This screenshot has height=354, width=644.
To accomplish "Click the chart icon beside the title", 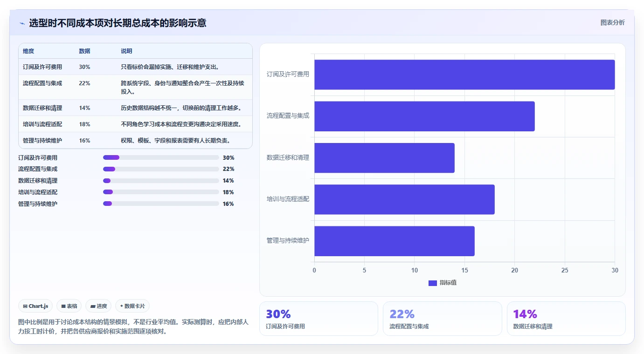I will pos(22,23).
